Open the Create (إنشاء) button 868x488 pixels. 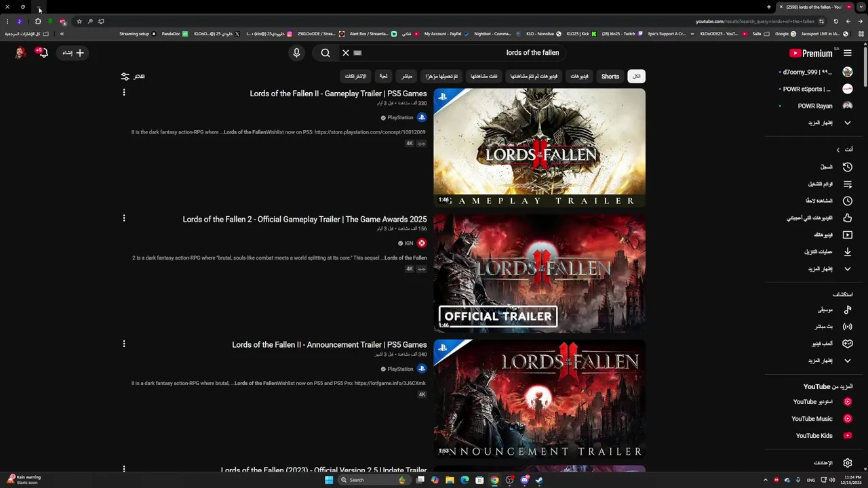pyautogui.click(x=73, y=53)
